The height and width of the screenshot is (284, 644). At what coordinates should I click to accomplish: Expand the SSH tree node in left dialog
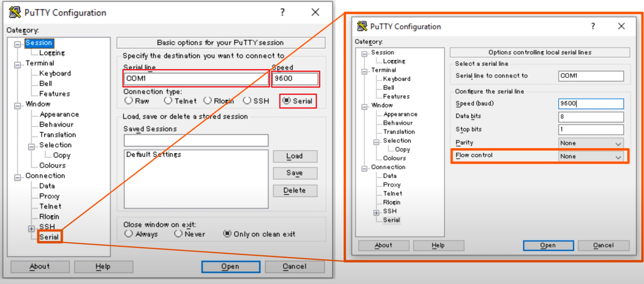(31, 229)
